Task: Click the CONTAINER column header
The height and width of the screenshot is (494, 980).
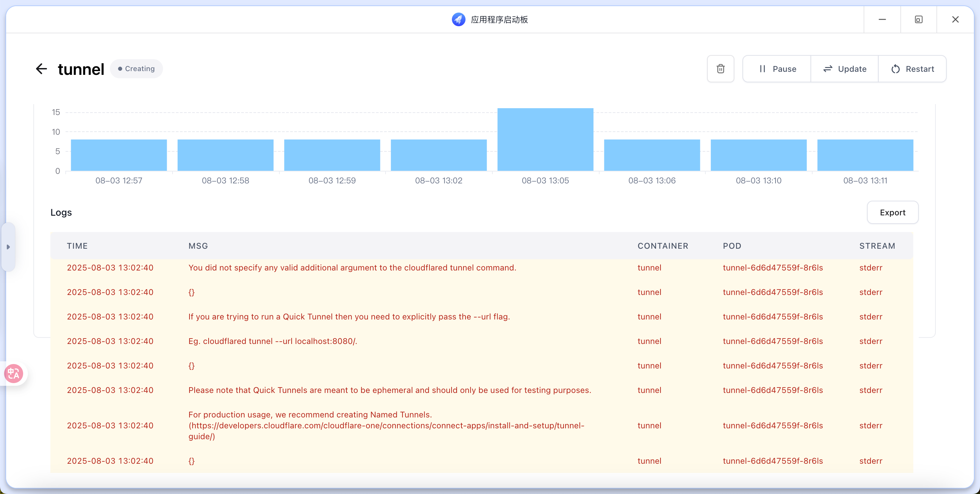Action: pos(663,246)
